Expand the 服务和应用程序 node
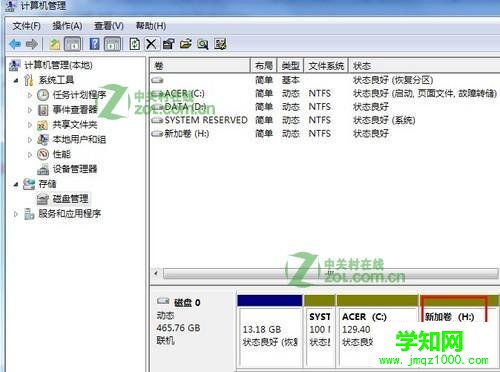Screen dimensions: 500x372 pyautogui.click(x=15, y=214)
